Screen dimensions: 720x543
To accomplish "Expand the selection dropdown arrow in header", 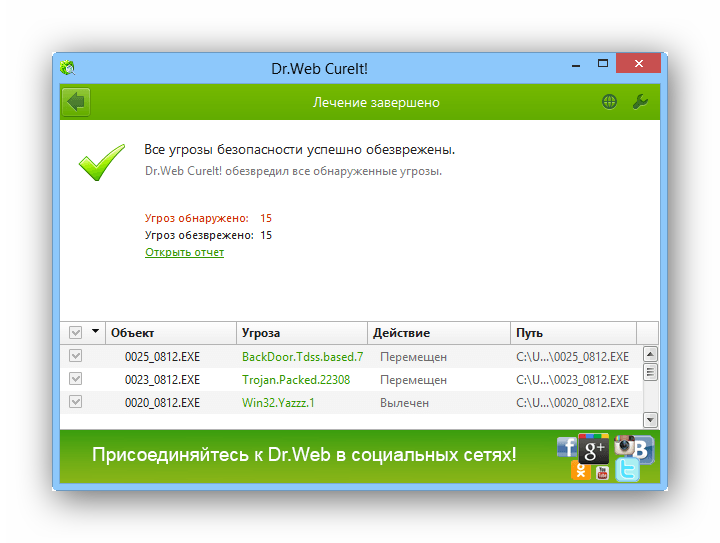I will (x=95, y=331).
